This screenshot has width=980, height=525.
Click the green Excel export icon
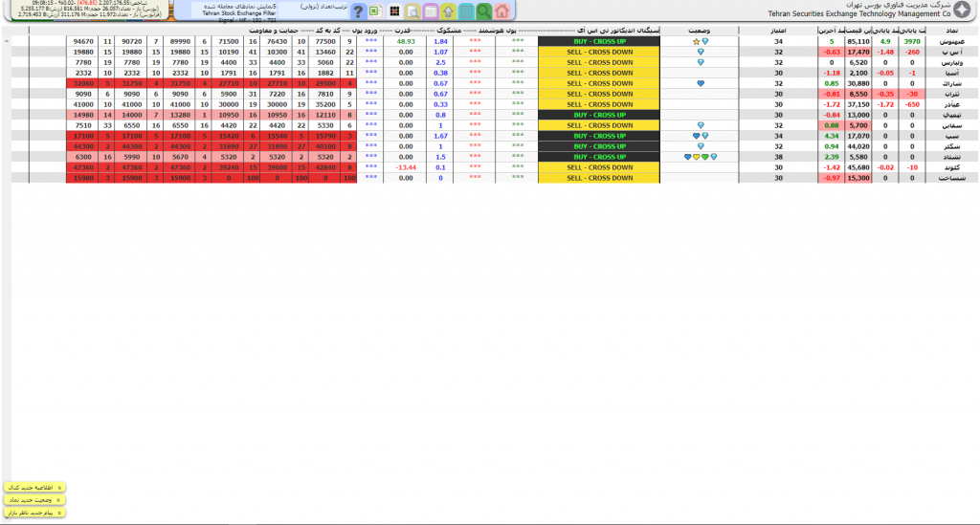(x=375, y=11)
